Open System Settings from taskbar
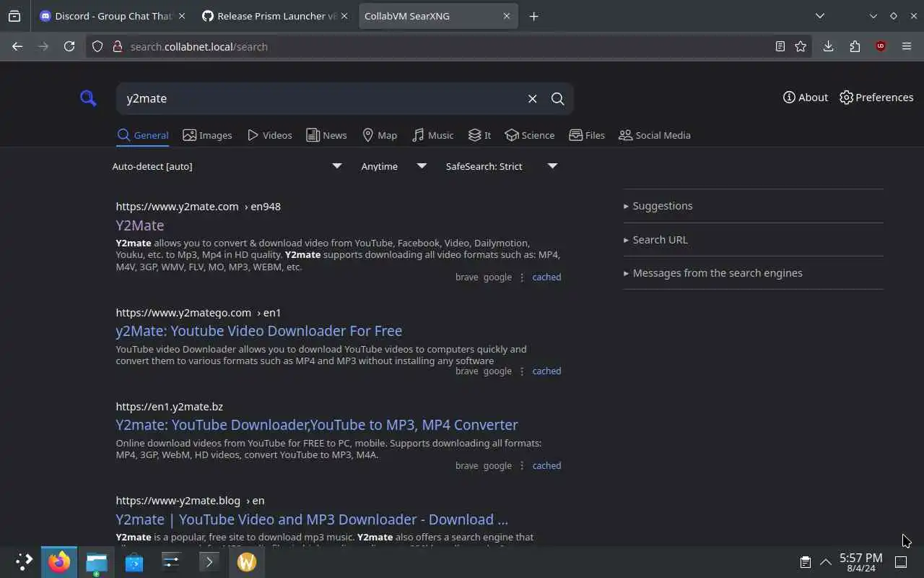924x578 pixels. 172,561
